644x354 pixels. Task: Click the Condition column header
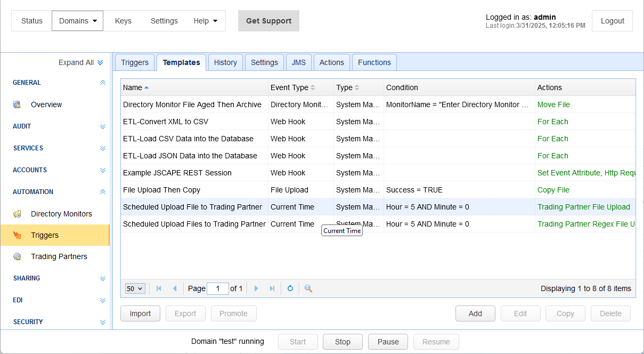[459, 87]
